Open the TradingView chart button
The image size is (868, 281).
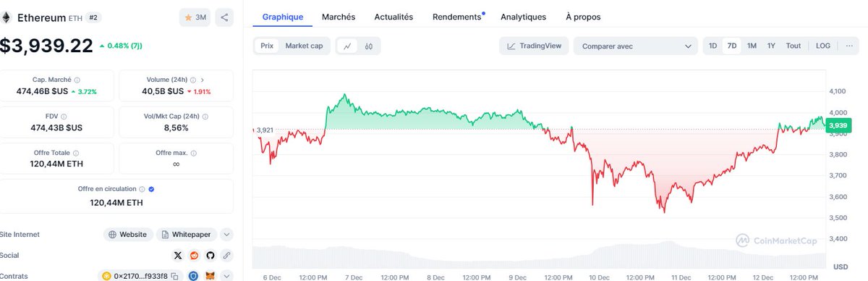[534, 46]
